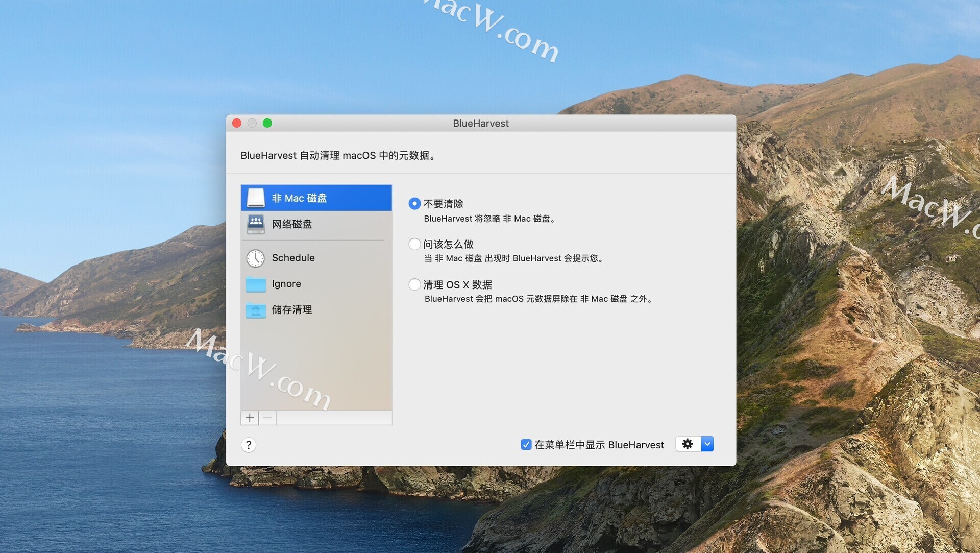Open the 储存清理 sidebar item
Viewport: 980px width, 553px height.
point(316,310)
